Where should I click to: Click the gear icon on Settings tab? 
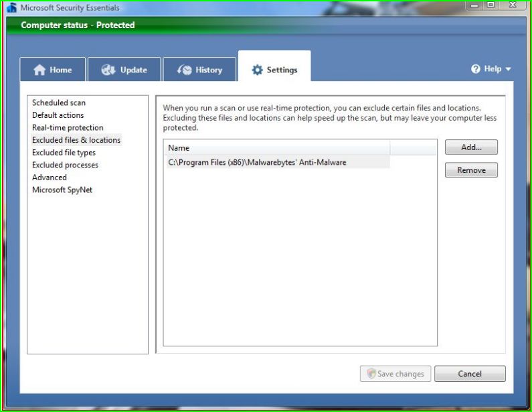[257, 70]
